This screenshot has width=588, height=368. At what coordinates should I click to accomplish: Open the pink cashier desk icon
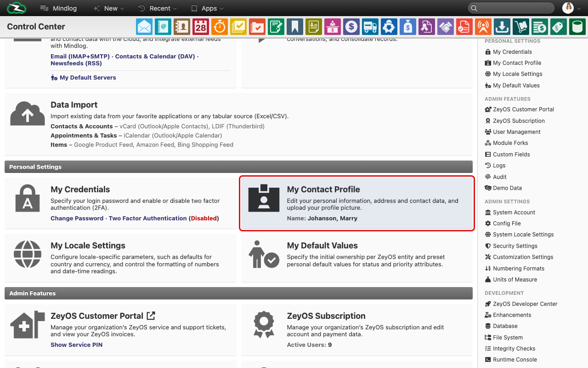(x=333, y=27)
